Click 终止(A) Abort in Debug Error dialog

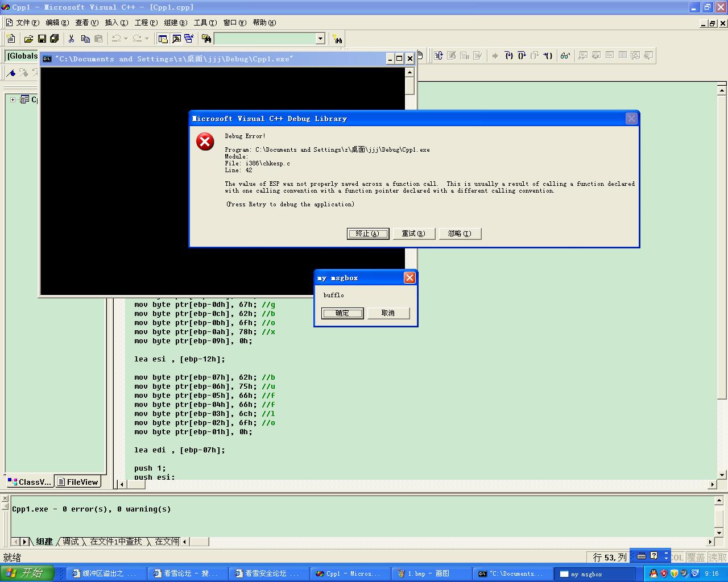point(368,234)
